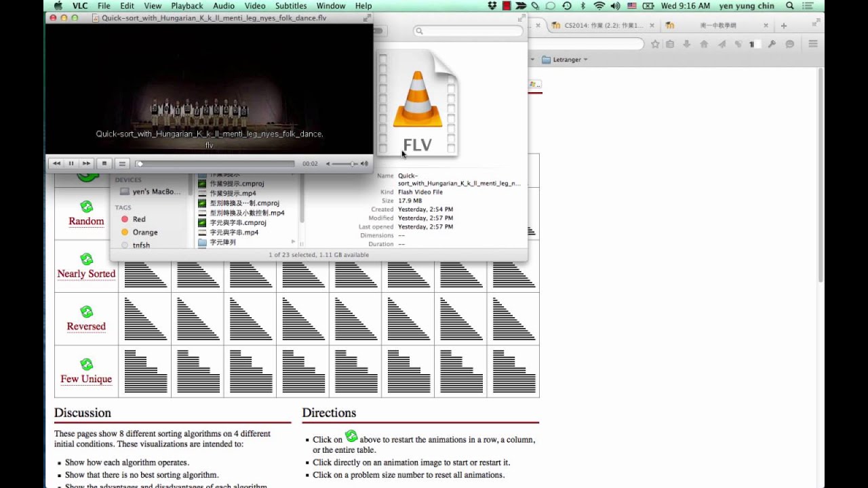This screenshot has width=868, height=488.
Task: Click the Time Machine menu bar icon
Action: tap(567, 5)
